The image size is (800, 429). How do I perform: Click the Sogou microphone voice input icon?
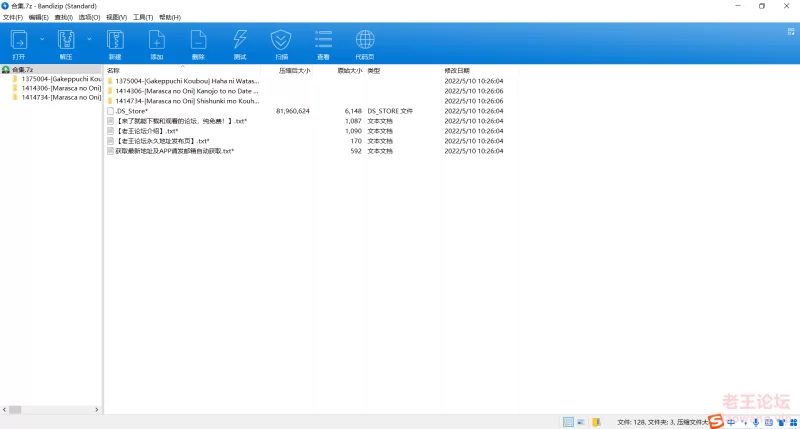756,422
